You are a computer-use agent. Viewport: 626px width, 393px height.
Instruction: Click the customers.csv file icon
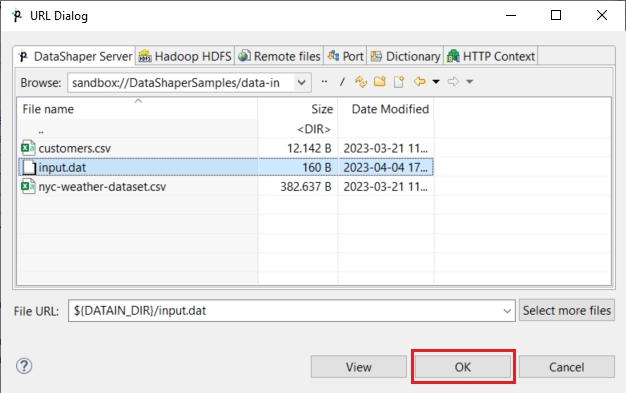point(28,148)
